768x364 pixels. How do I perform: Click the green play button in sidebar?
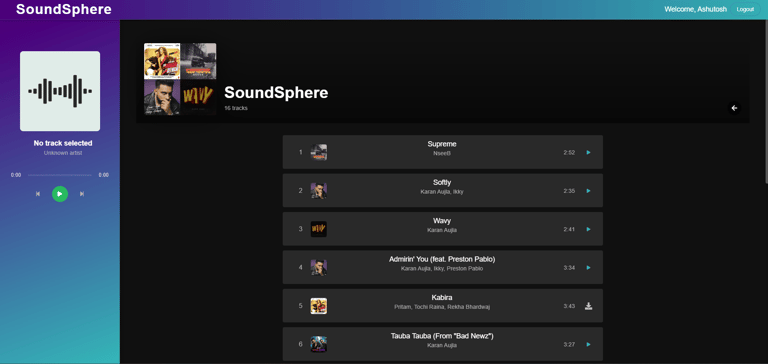pyautogui.click(x=60, y=194)
